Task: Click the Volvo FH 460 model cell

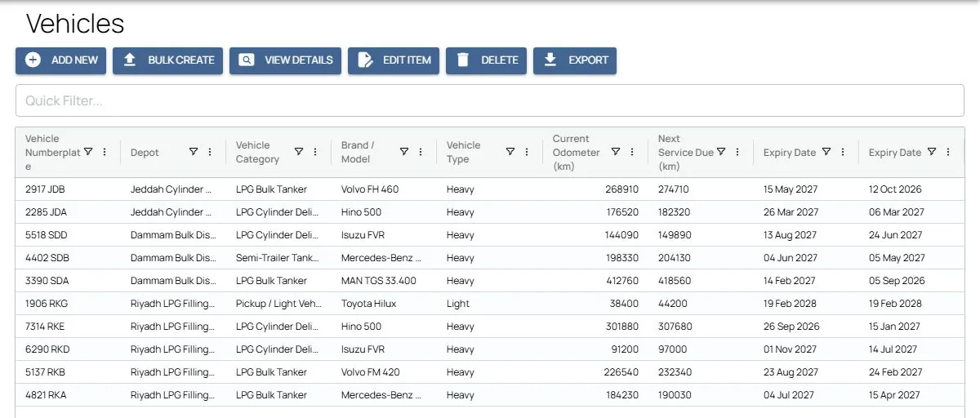Action: [x=370, y=189]
